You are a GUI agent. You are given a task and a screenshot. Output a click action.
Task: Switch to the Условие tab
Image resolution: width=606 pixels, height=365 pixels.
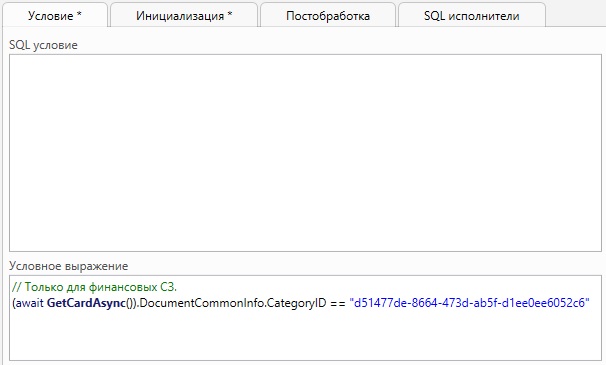click(55, 15)
